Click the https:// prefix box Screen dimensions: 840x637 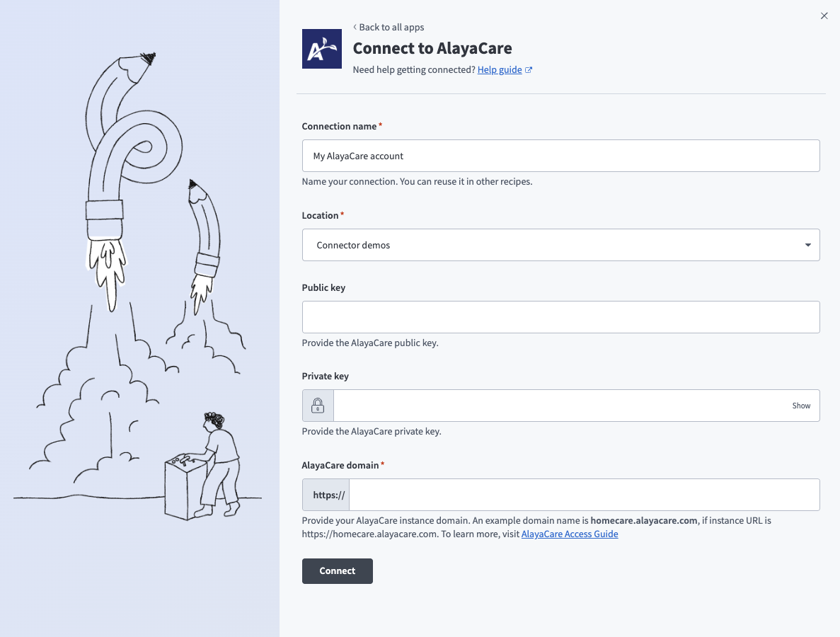tap(326, 495)
